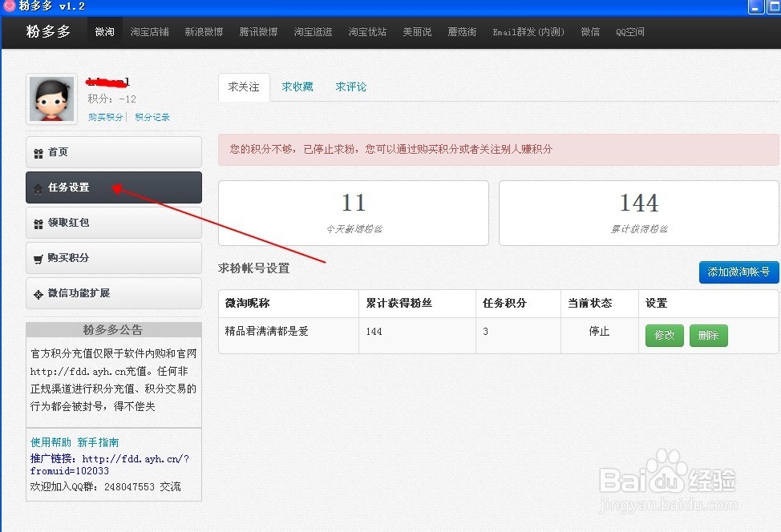Click the crosshair icon beside 微信功能扩展
Viewport: 781px width, 532px height.
pyautogui.click(x=38, y=293)
